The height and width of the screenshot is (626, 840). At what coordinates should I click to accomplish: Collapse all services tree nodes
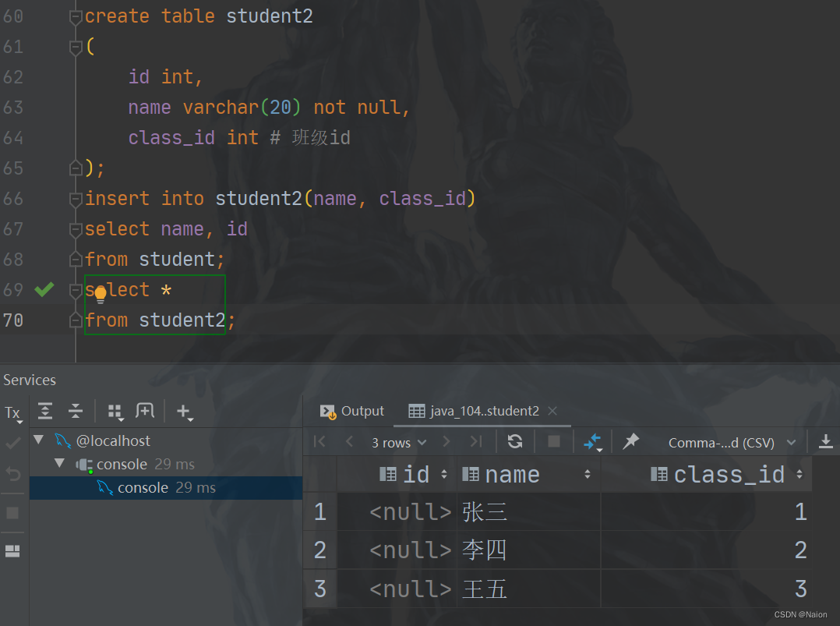(76, 411)
